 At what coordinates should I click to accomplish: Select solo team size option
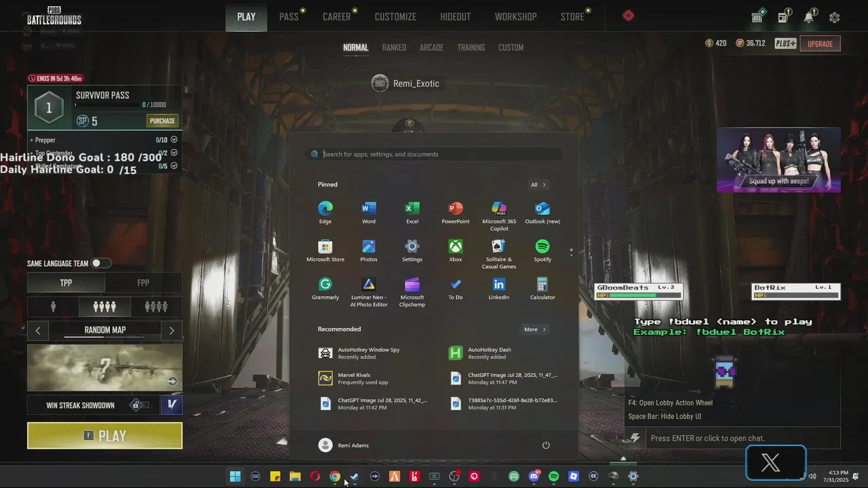coord(53,307)
